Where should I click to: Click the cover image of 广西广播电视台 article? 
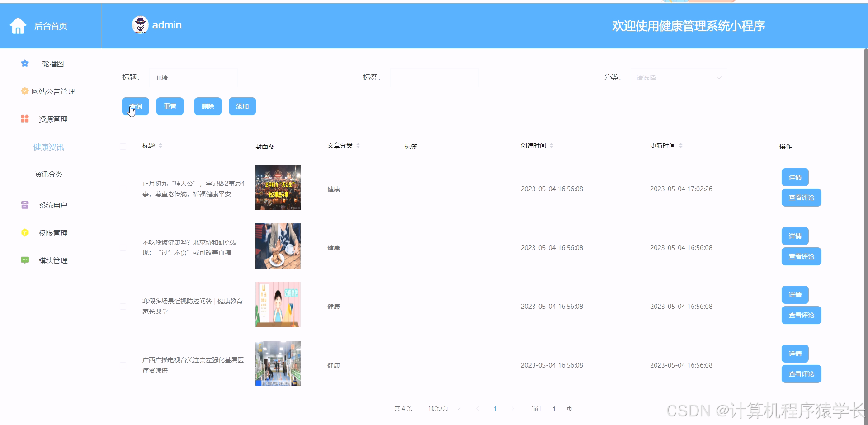pyautogui.click(x=278, y=364)
